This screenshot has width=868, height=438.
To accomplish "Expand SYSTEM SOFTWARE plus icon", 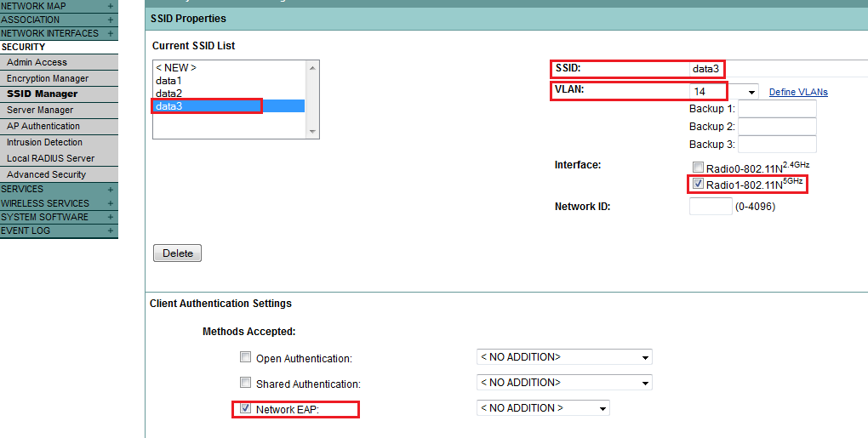I will [111, 217].
